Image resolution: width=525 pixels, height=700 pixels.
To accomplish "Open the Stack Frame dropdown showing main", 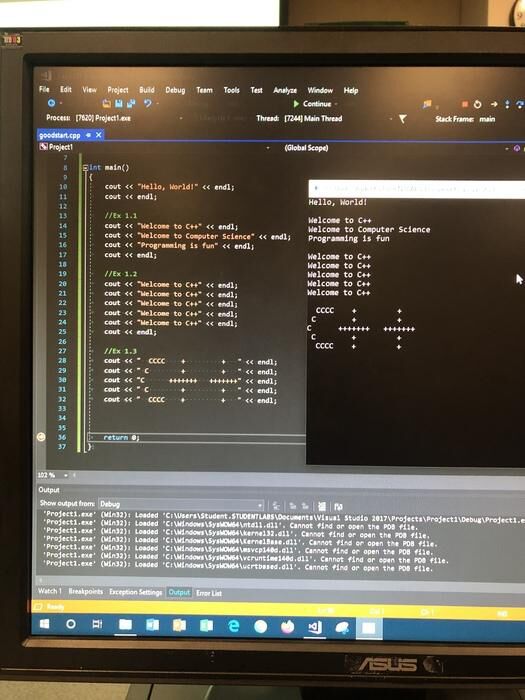I will point(501,119).
